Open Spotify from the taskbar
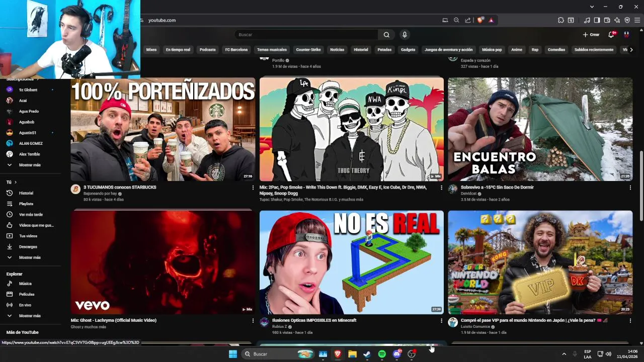Image resolution: width=644 pixels, height=362 pixels. (x=382, y=354)
